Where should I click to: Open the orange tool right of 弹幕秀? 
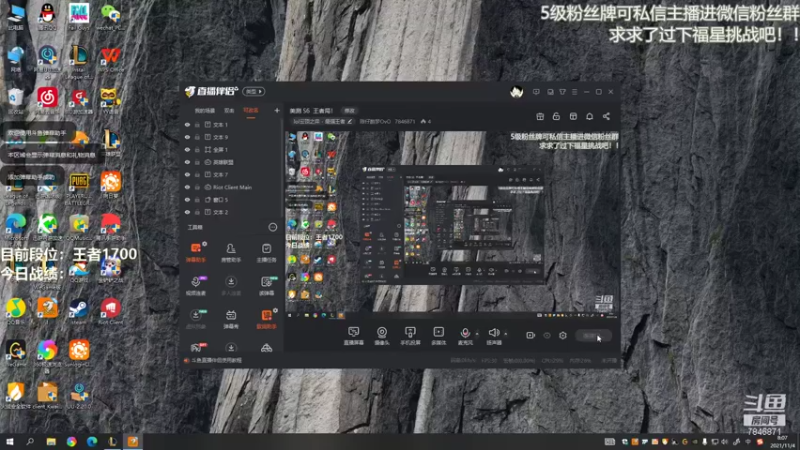[x=266, y=319]
